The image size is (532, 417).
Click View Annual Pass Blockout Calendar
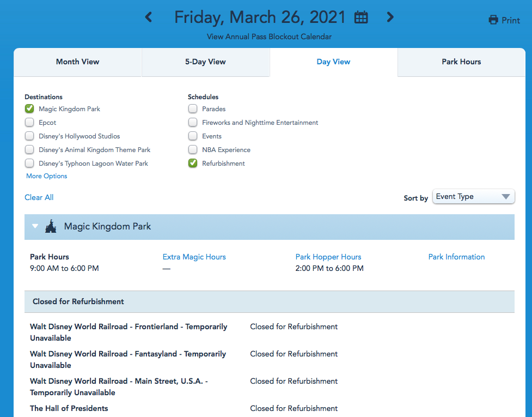[269, 37]
